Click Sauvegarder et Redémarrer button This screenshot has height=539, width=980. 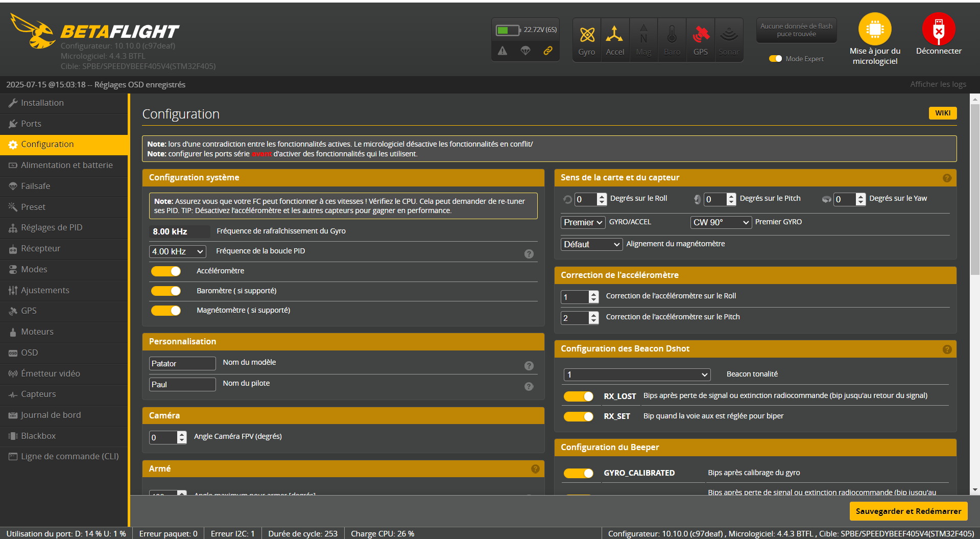point(908,511)
